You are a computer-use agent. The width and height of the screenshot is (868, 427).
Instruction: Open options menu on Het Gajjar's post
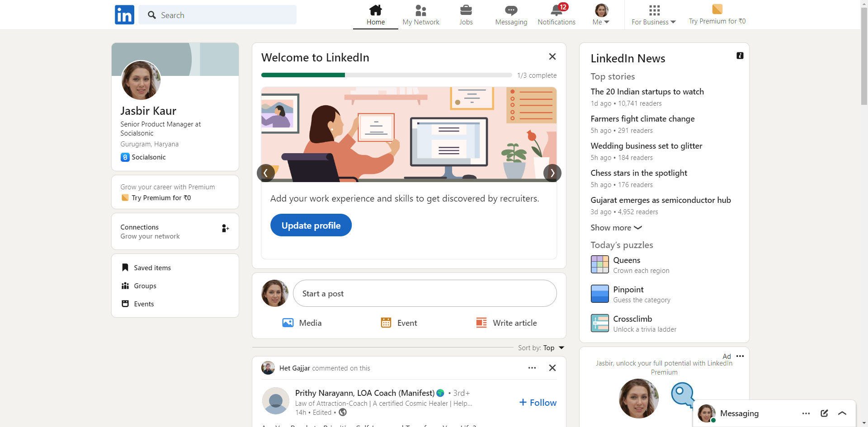point(532,368)
